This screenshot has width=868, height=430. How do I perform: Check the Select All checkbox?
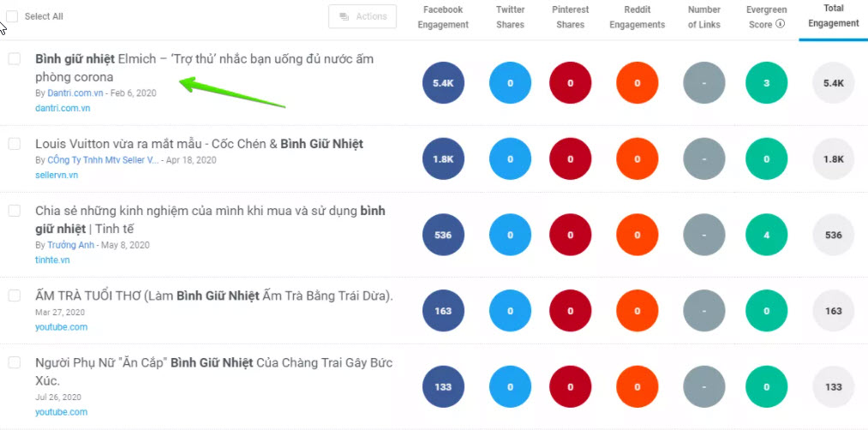point(12,16)
